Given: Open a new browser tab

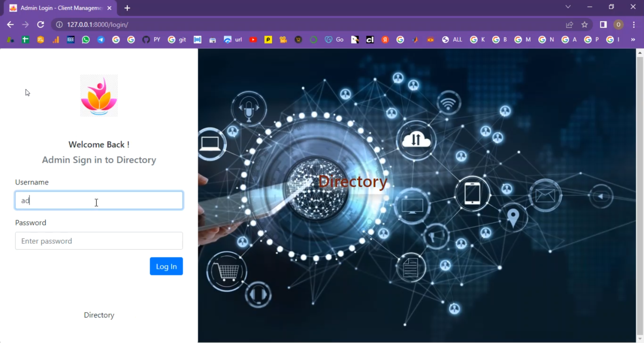Looking at the screenshot, I should click(127, 8).
